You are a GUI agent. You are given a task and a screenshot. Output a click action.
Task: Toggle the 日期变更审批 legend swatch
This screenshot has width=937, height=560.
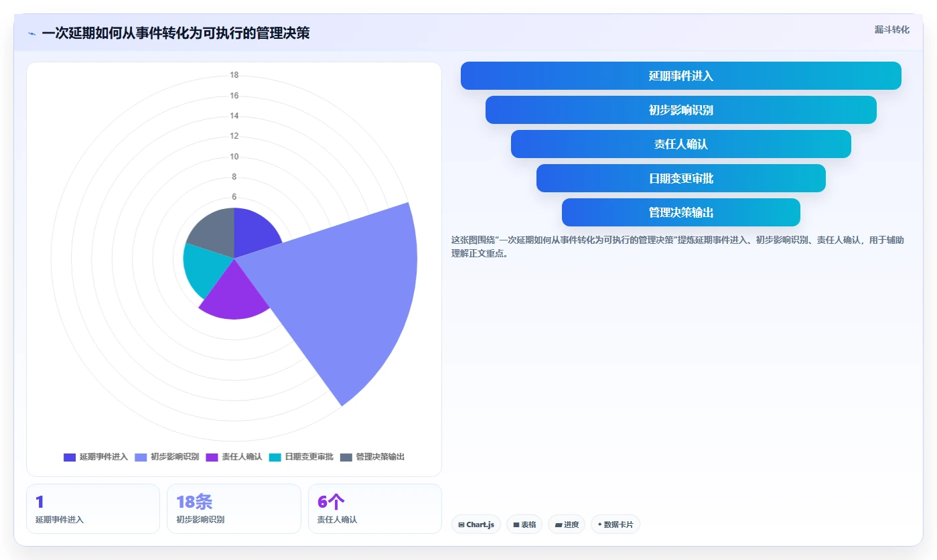[275, 457]
